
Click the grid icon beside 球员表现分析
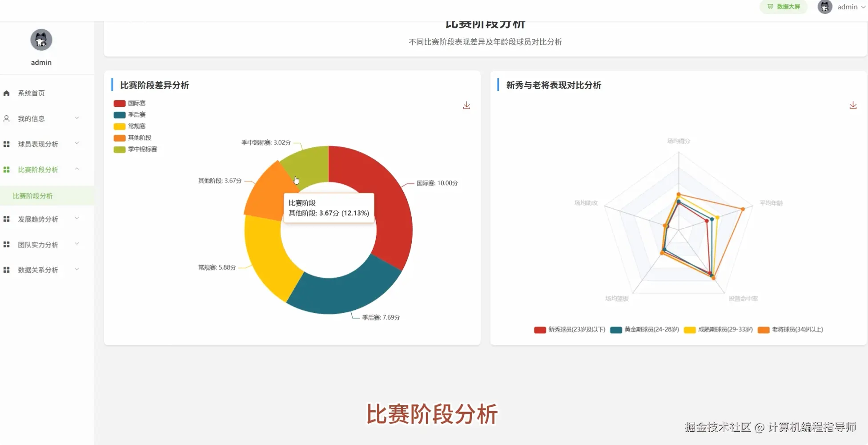tap(6, 144)
